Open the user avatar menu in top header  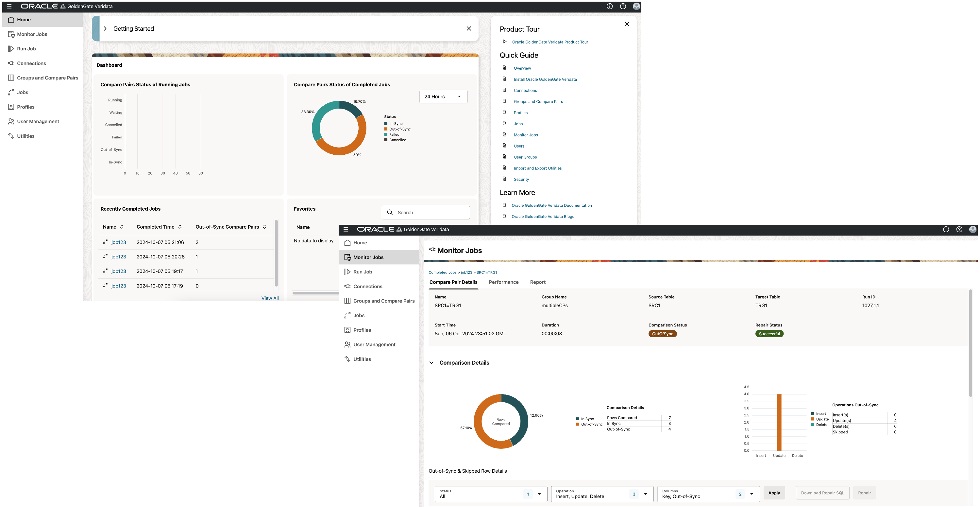(636, 6)
